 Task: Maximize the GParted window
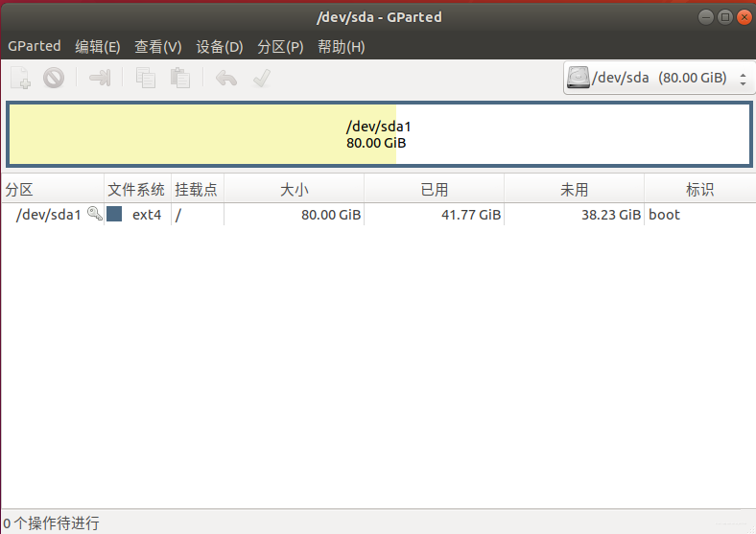(724, 18)
